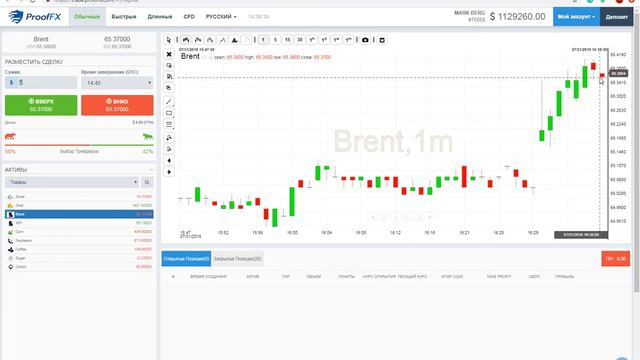Click the X crosshair tool in left toolbar
The height and width of the screenshot is (360, 640).
tap(169, 54)
